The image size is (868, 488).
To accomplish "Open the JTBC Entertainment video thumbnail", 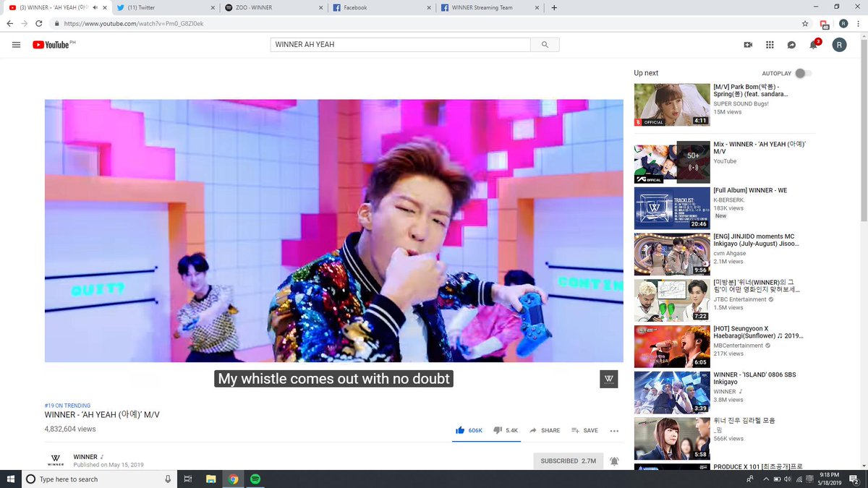I will click(x=672, y=300).
